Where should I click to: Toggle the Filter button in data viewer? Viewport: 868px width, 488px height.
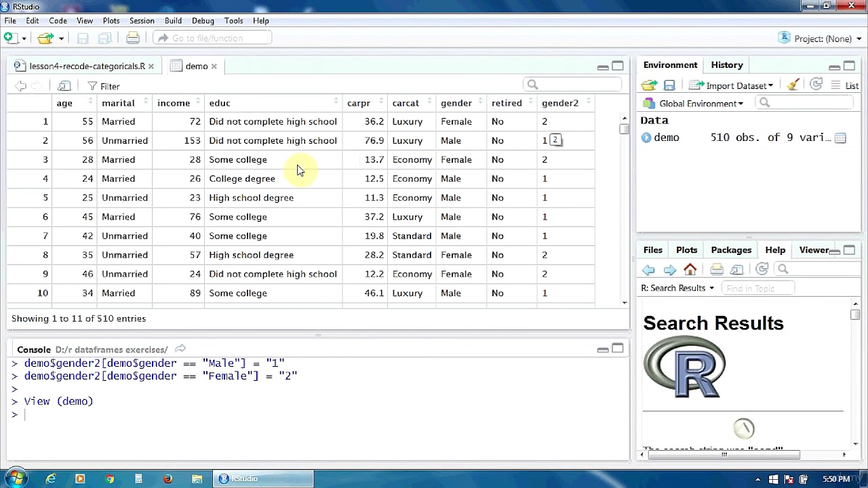pyautogui.click(x=104, y=86)
